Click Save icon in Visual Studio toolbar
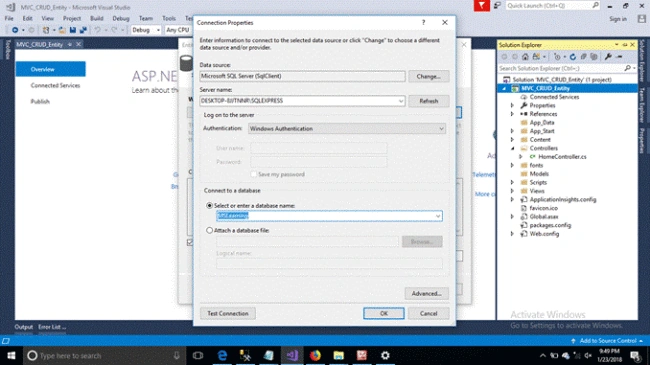Viewport: 650px width, 365px height. tap(73, 30)
